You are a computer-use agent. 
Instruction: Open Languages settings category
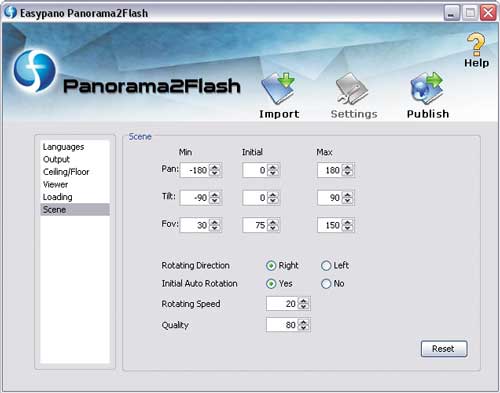click(75, 147)
